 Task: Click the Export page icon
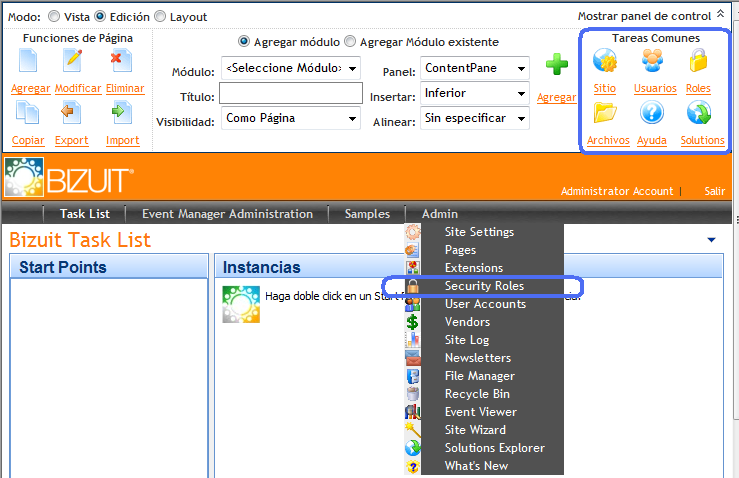click(x=72, y=114)
